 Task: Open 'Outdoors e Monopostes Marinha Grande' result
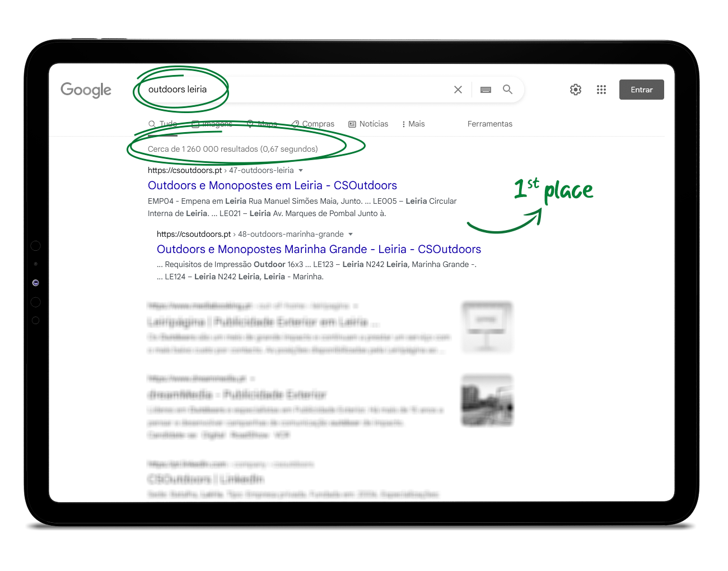pyautogui.click(x=319, y=249)
